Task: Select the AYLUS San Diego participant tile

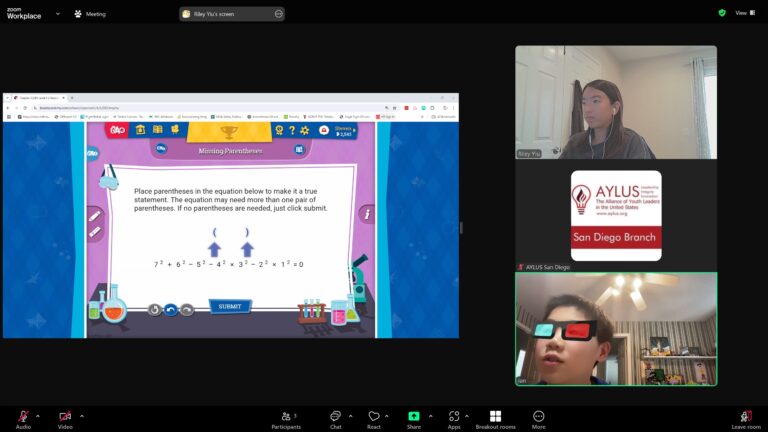Action: pyautogui.click(x=616, y=216)
